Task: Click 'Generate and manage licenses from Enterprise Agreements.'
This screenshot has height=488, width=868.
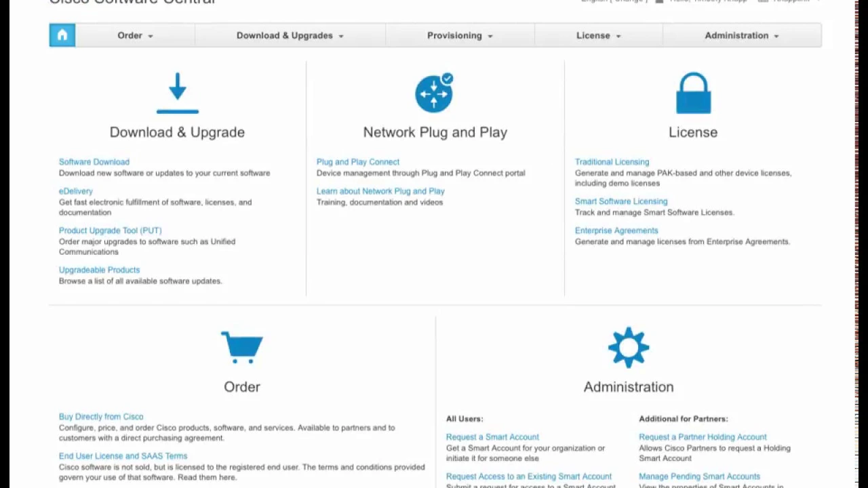Action: 682,241
